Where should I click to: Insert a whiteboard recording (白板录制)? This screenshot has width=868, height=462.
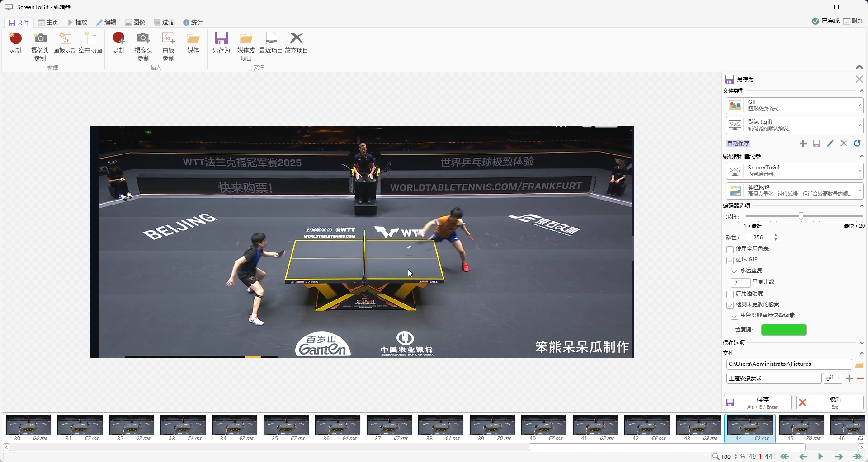point(168,39)
